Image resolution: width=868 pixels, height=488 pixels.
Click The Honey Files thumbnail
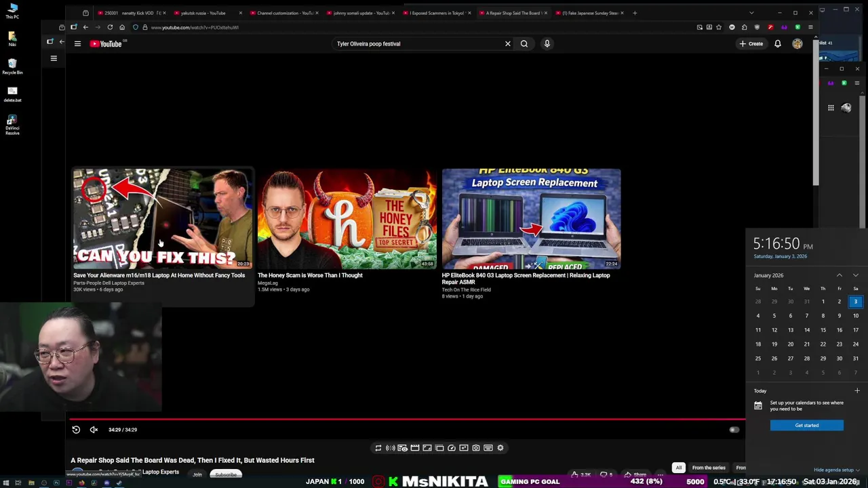point(347,219)
